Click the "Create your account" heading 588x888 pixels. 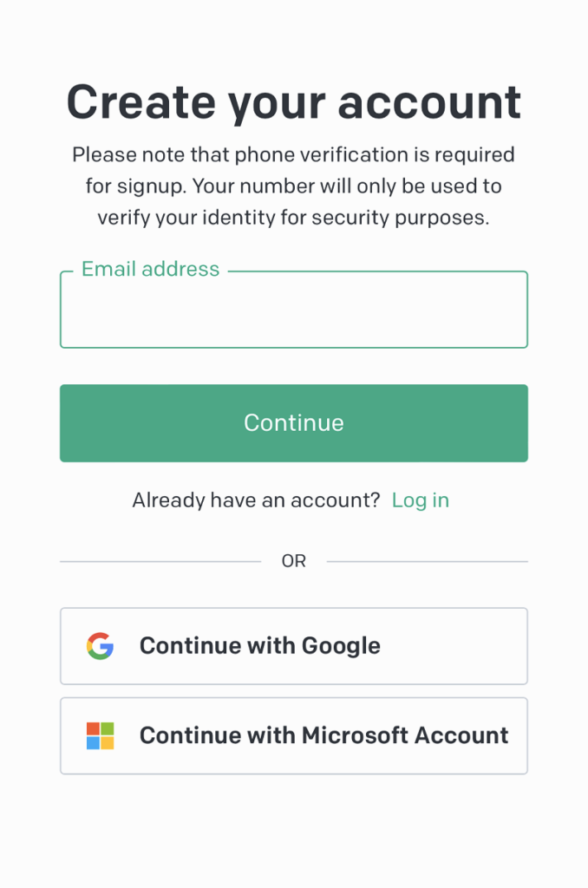point(293,102)
